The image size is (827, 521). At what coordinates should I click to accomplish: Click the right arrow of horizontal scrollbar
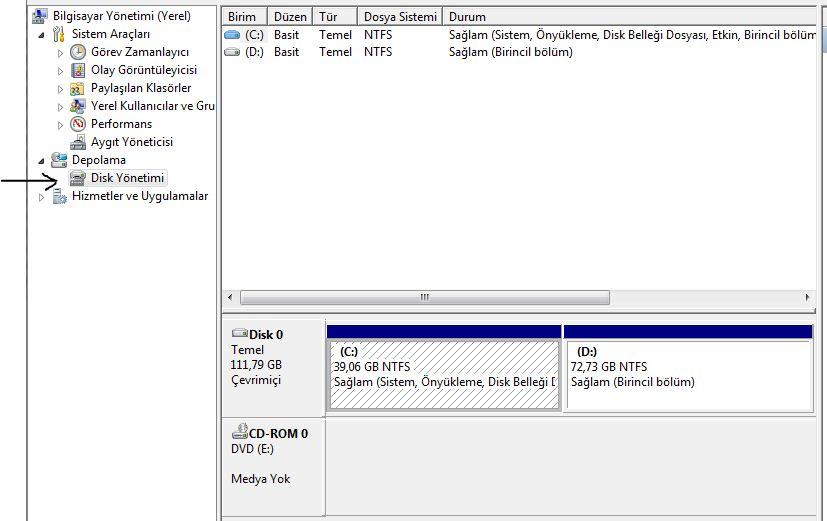807,297
